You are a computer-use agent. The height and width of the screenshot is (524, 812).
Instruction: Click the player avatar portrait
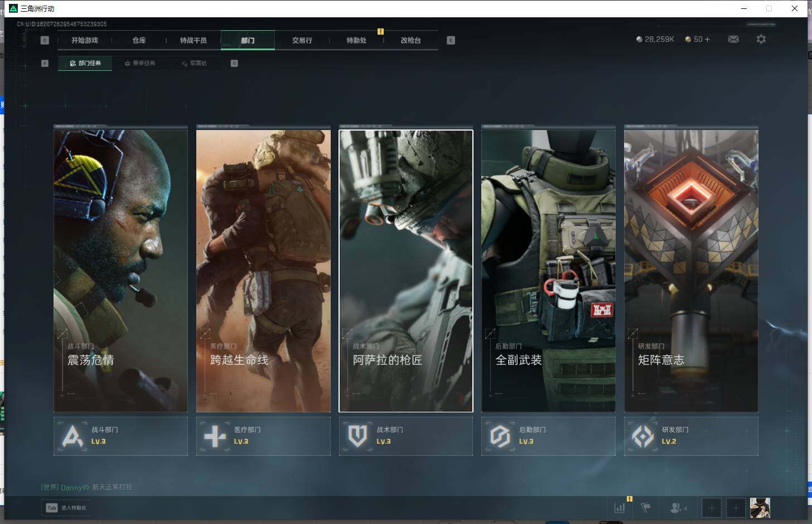(760, 508)
